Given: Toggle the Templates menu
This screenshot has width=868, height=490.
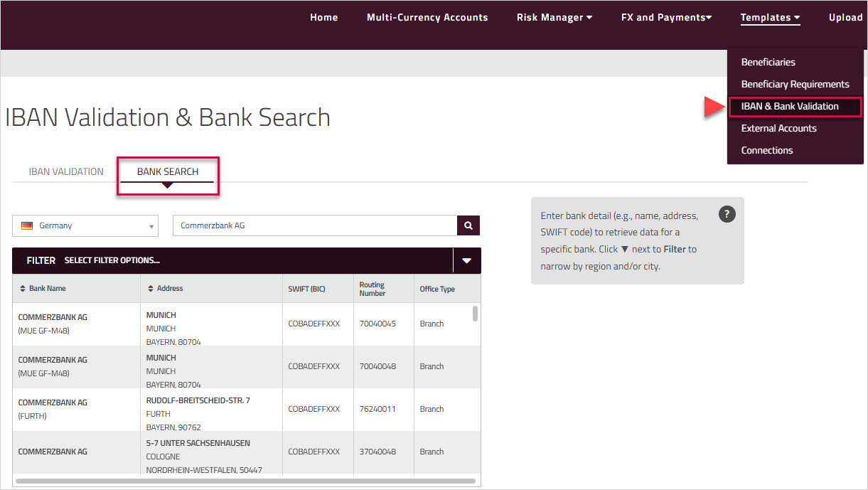Looking at the screenshot, I should (770, 18).
